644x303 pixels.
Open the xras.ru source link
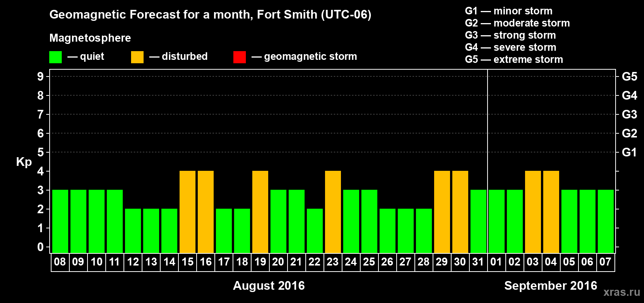(622, 292)
